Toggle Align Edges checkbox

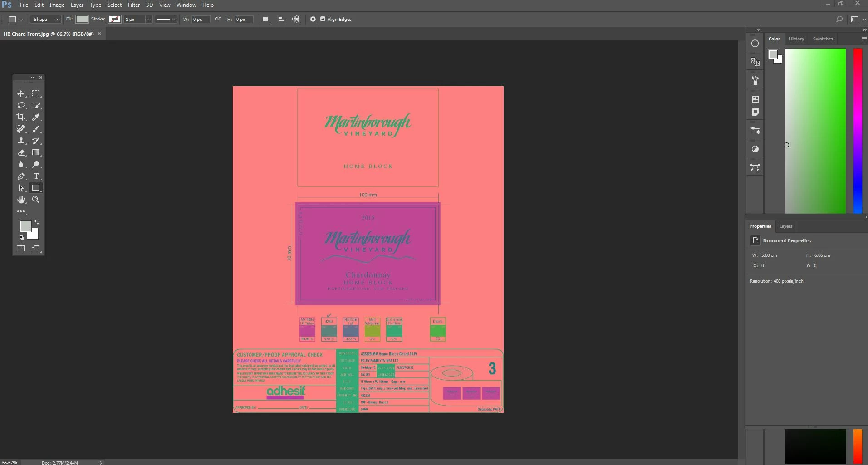[x=323, y=19]
